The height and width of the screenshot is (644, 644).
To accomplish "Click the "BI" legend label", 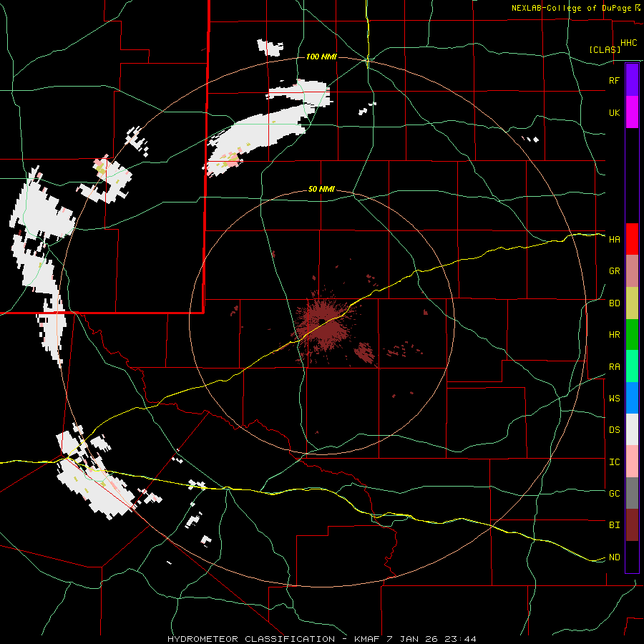I will pyautogui.click(x=615, y=525).
